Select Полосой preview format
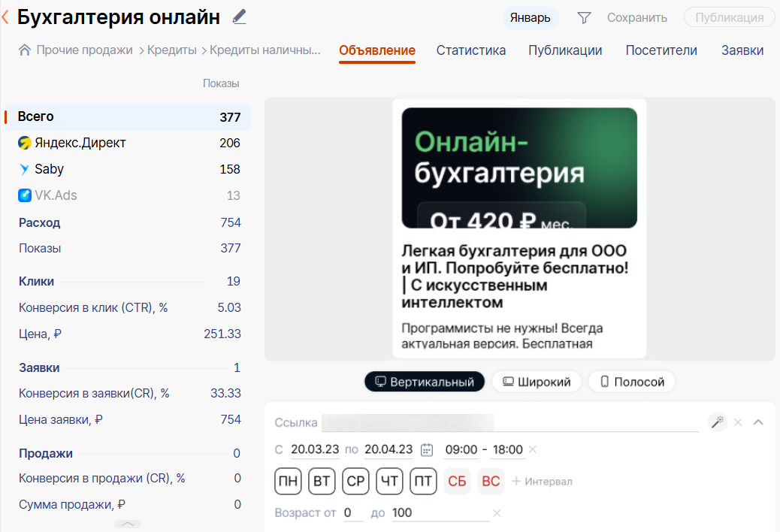The height and width of the screenshot is (532, 780). point(632,382)
